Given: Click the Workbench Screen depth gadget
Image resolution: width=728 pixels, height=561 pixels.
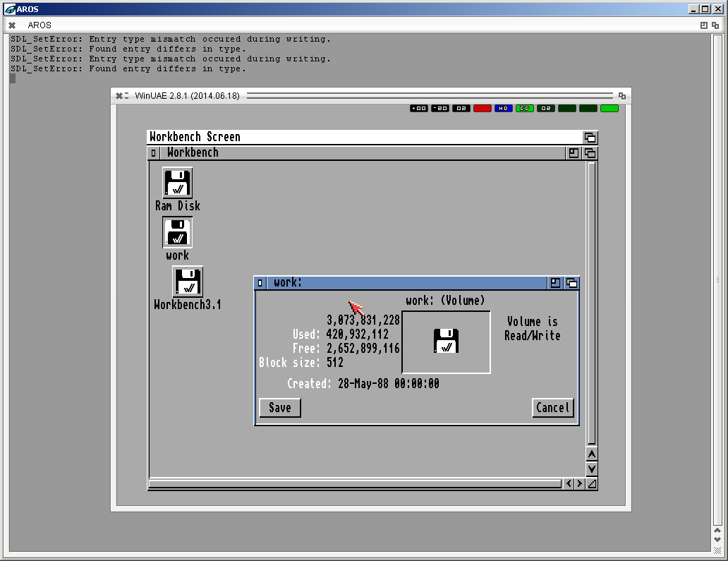Looking at the screenshot, I should tap(590, 138).
